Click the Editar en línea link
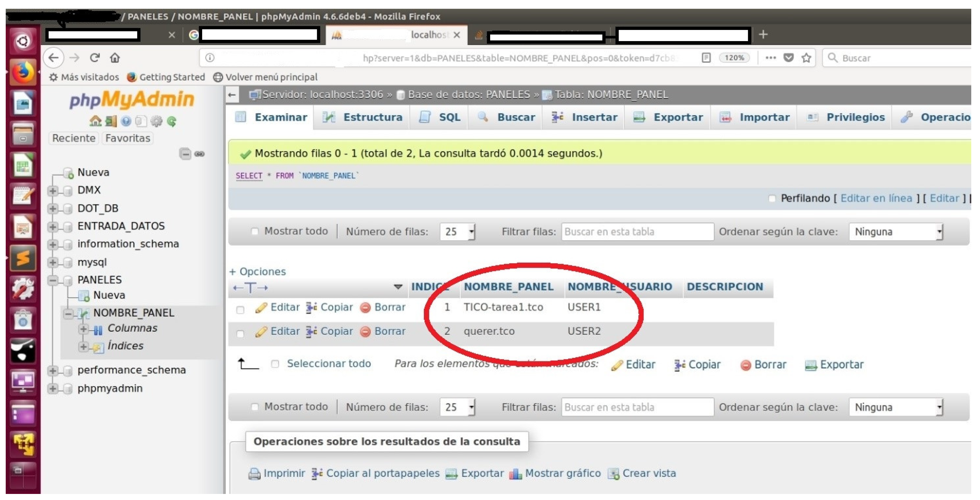Screen dimensions: 980x500 point(876,198)
